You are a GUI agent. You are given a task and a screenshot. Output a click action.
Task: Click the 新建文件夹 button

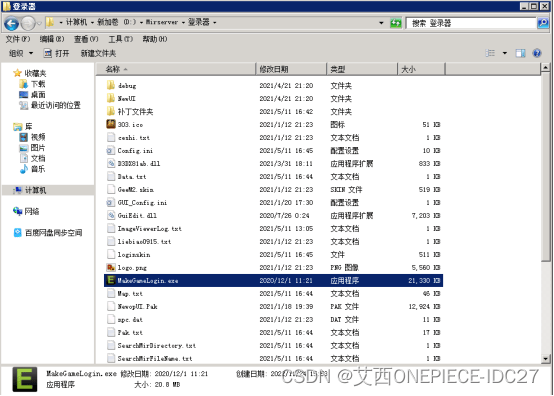pos(98,53)
